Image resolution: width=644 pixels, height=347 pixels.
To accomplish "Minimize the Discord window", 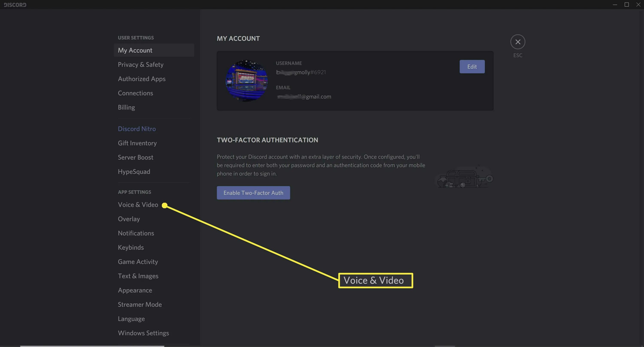I will tap(615, 5).
